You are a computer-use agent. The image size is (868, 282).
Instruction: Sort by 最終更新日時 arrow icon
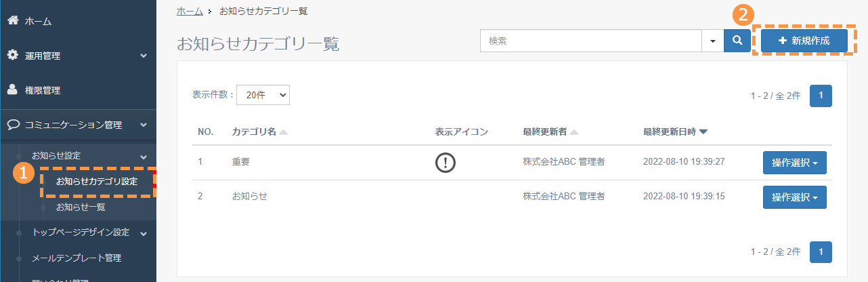703,132
